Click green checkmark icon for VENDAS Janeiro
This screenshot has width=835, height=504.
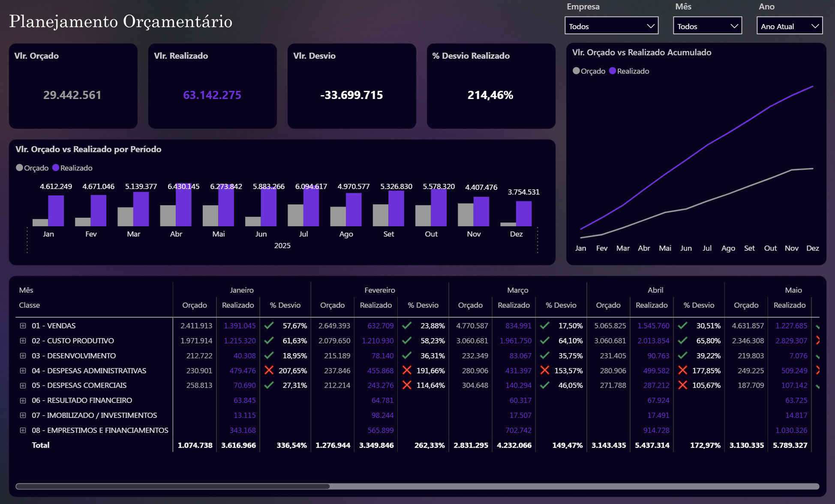click(269, 326)
